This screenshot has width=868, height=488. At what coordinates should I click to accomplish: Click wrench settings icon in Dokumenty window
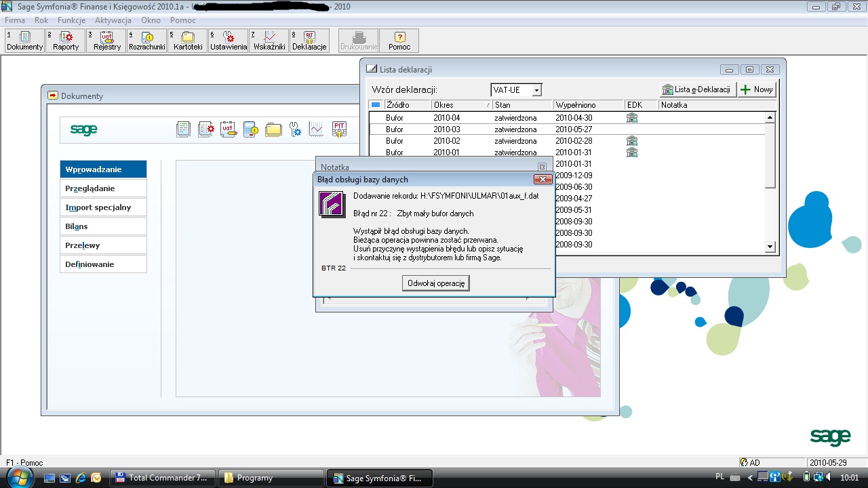point(295,129)
